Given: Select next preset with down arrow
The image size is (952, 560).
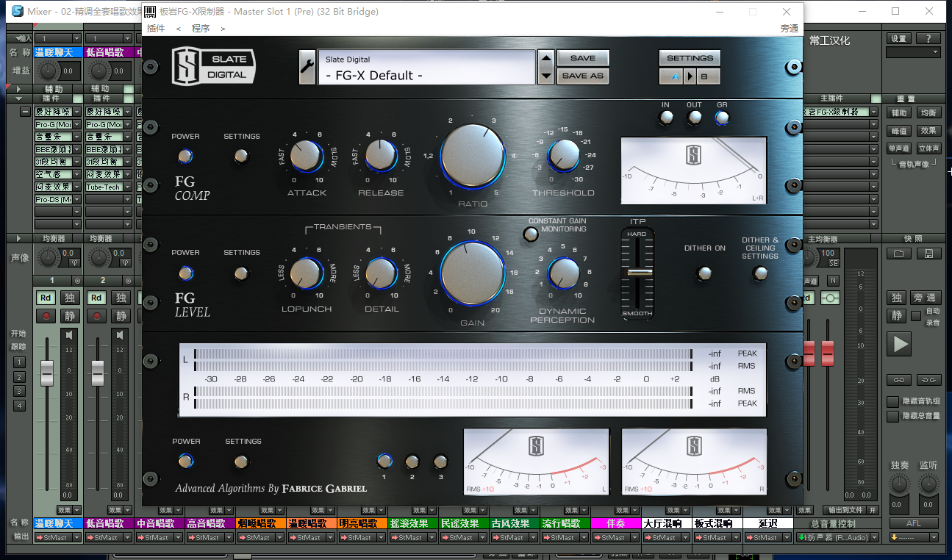Looking at the screenshot, I should [545, 76].
